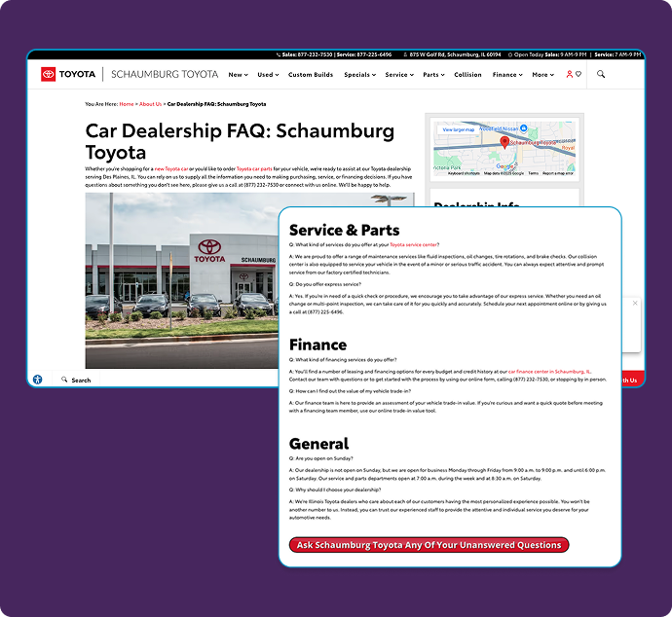This screenshot has width=672, height=617.
Task: Expand the New vehicles dropdown
Action: tap(238, 75)
